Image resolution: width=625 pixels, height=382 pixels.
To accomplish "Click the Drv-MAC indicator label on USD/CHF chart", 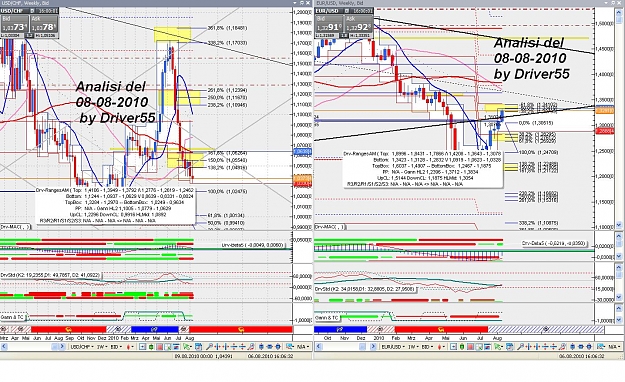I will [x=15, y=227].
